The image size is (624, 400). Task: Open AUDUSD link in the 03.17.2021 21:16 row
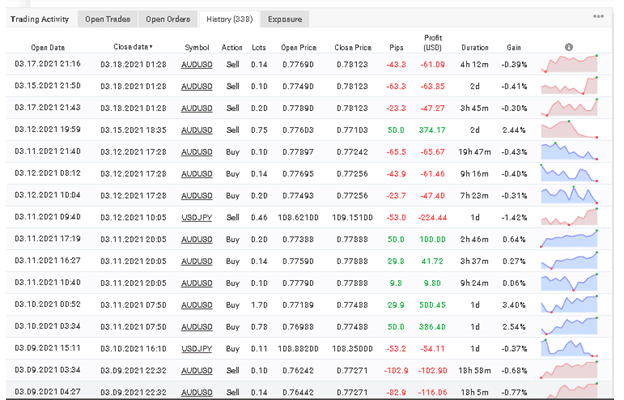click(x=197, y=64)
